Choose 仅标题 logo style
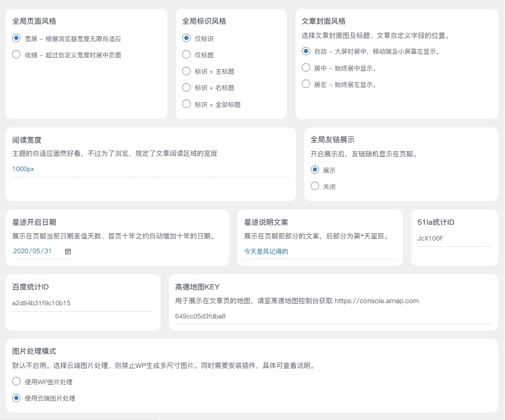Viewport: 505px width, 420px height. pos(186,55)
